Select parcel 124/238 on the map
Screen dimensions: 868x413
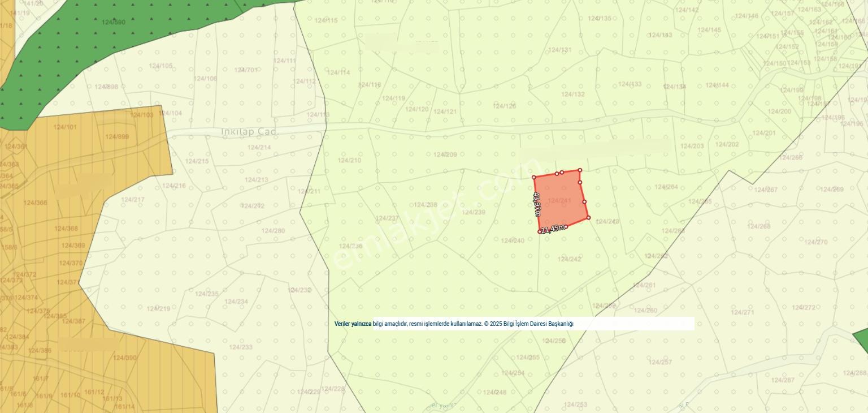pyautogui.click(x=426, y=205)
